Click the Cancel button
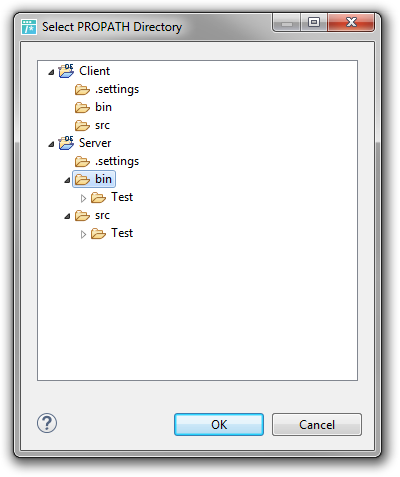400x477 pixels. pyautogui.click(x=317, y=424)
